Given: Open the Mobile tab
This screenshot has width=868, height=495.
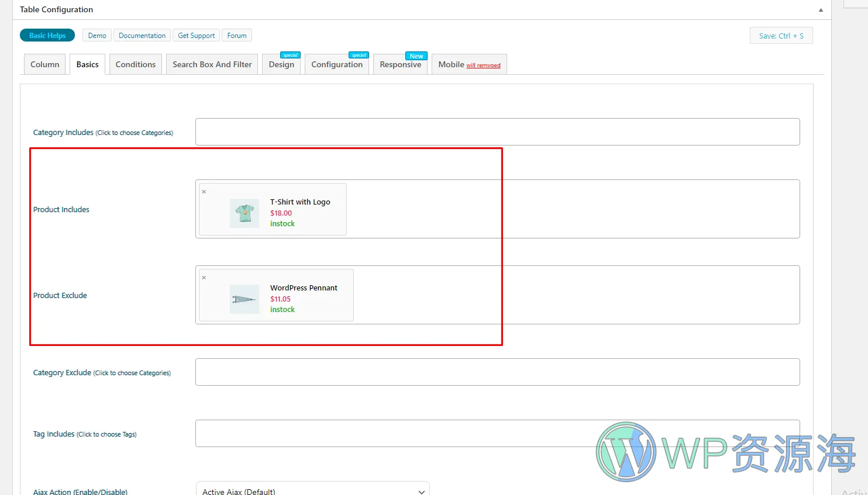Looking at the screenshot, I should coord(469,64).
